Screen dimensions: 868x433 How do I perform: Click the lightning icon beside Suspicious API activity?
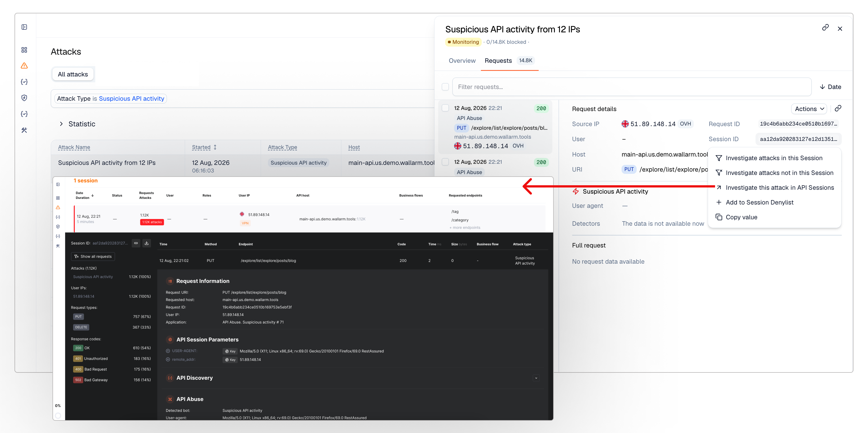click(576, 191)
